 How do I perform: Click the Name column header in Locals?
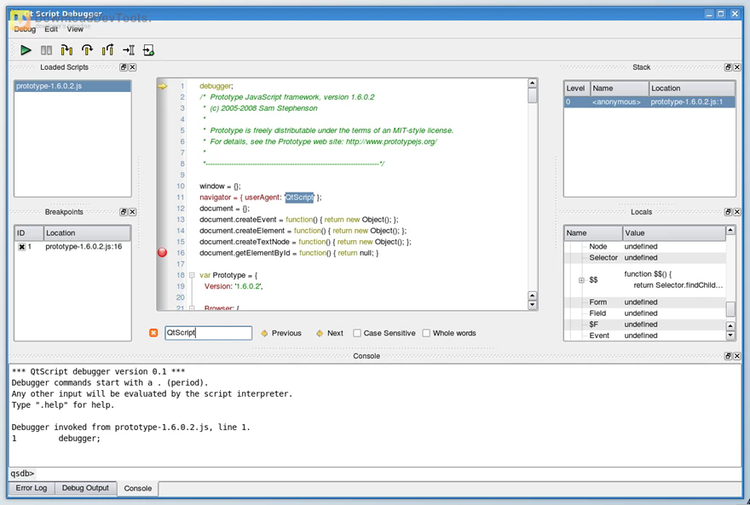pos(593,233)
